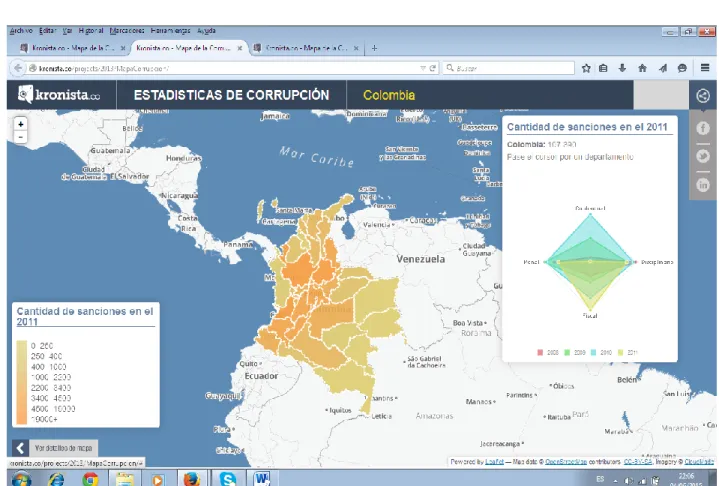Open the OpenStreetMap attribution link

click(x=565, y=462)
